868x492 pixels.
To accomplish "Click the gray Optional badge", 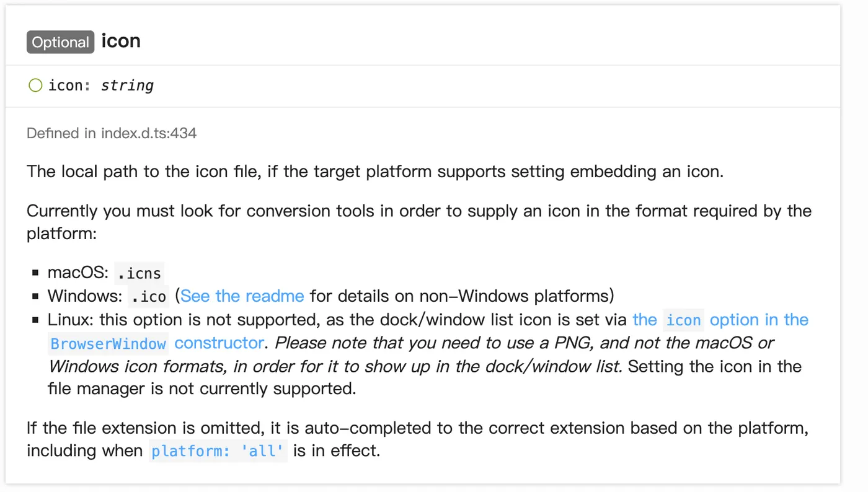I will (x=60, y=42).
